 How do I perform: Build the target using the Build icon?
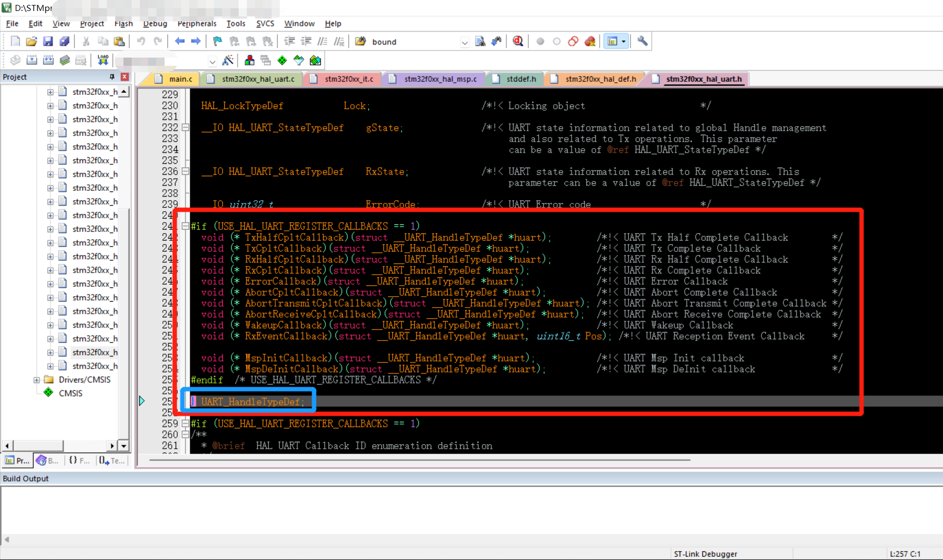[x=32, y=60]
